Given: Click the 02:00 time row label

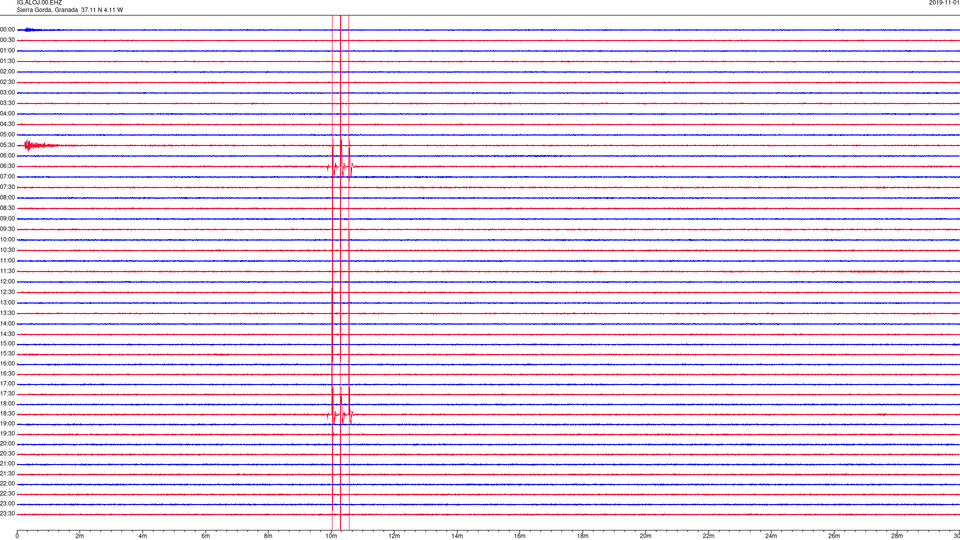Looking at the screenshot, I should (7, 72).
